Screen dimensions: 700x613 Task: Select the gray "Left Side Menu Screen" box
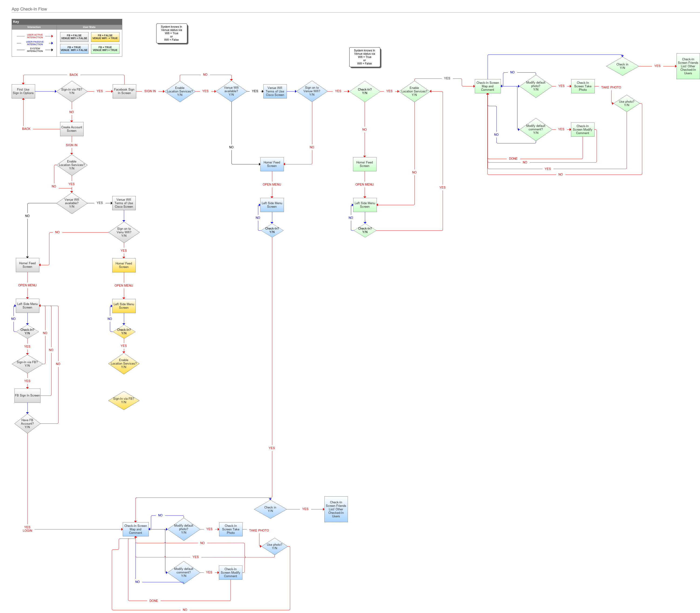click(27, 306)
